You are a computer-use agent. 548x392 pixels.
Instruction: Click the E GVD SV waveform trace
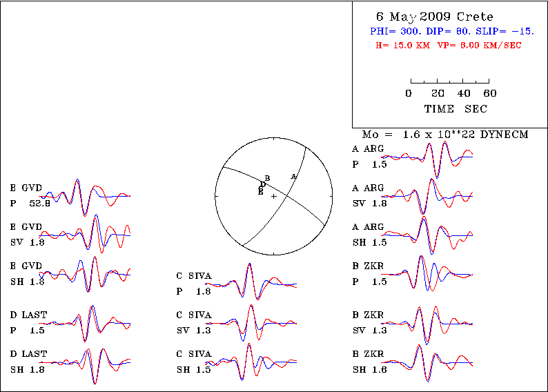(85, 234)
